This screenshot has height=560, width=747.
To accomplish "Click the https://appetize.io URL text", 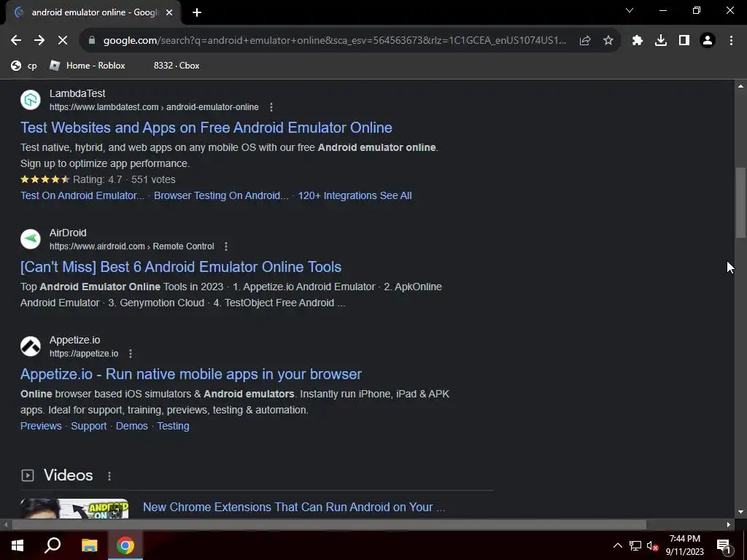I will (84, 354).
